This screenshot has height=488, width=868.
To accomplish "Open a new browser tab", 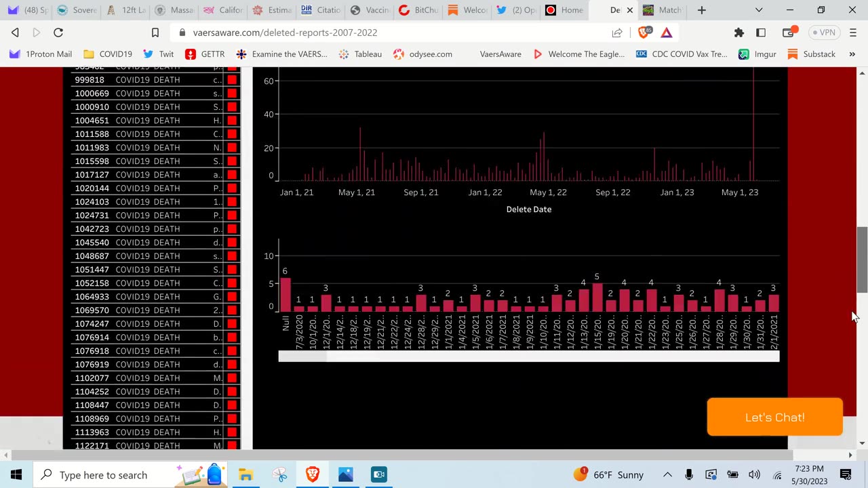I will pyautogui.click(x=702, y=10).
